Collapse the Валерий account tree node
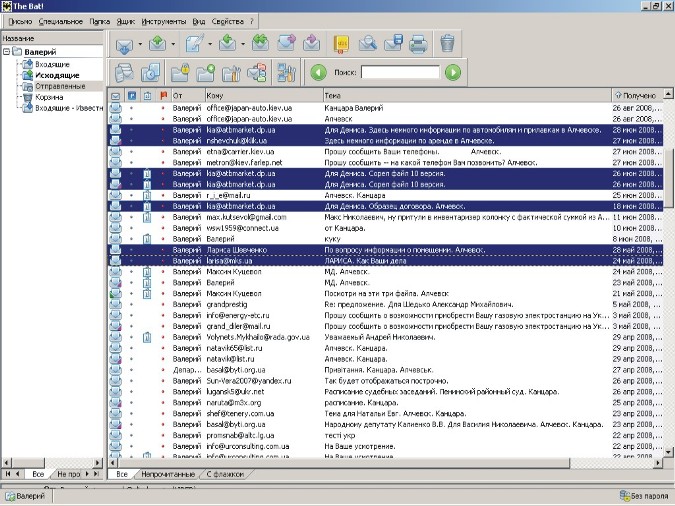The width and height of the screenshot is (675, 506). 6,52
